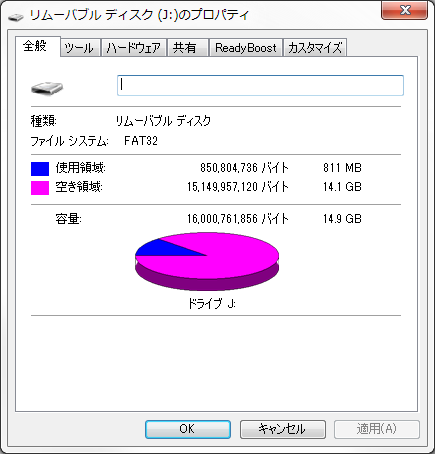Click the FAT32 file system value
The width and height of the screenshot is (435, 454).
point(141,141)
